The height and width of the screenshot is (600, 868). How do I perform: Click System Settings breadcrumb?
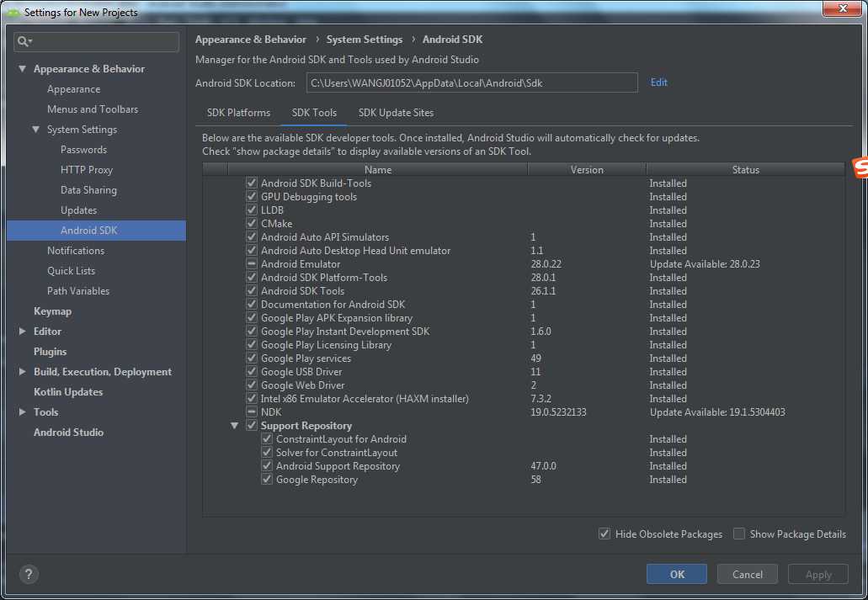tap(365, 40)
